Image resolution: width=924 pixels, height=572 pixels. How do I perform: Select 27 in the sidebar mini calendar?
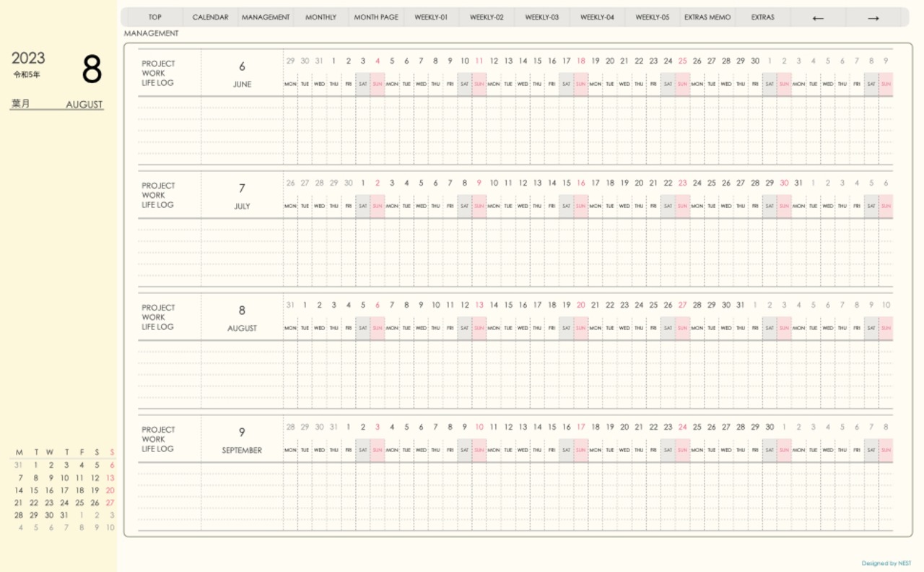pyautogui.click(x=110, y=503)
